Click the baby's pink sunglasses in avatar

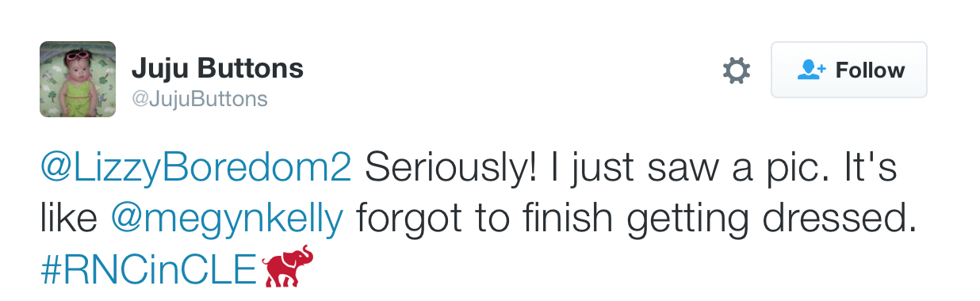pyautogui.click(x=79, y=57)
